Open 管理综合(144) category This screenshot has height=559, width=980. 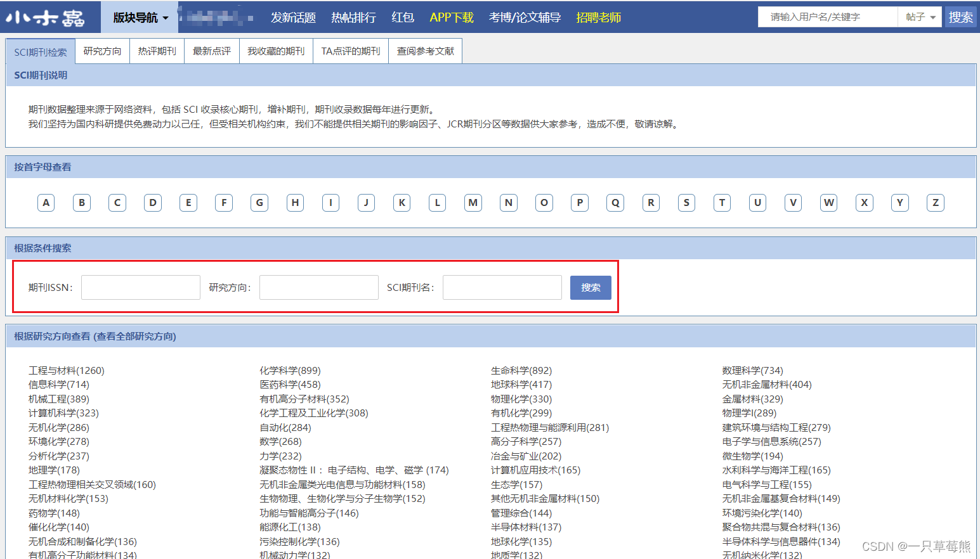(x=521, y=513)
